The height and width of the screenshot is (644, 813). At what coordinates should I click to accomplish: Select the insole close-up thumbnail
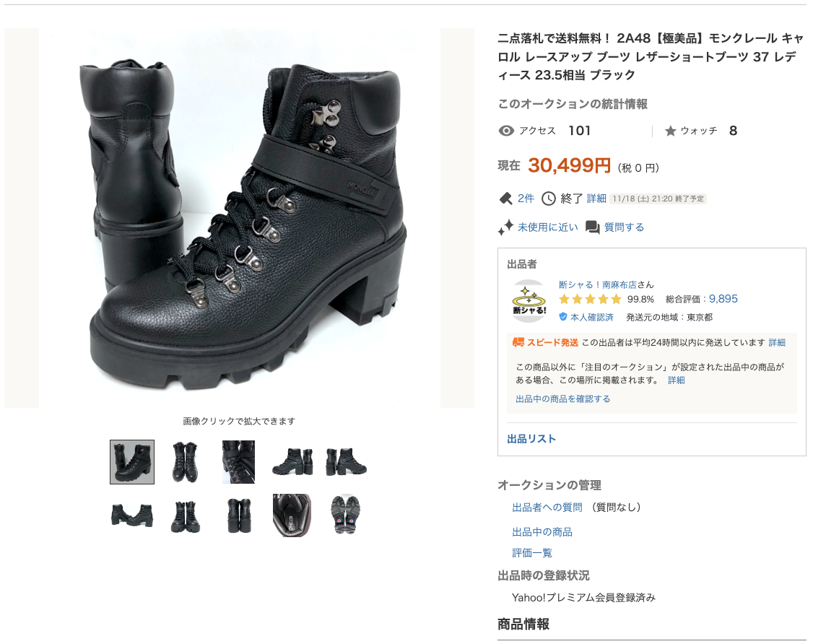point(292,515)
